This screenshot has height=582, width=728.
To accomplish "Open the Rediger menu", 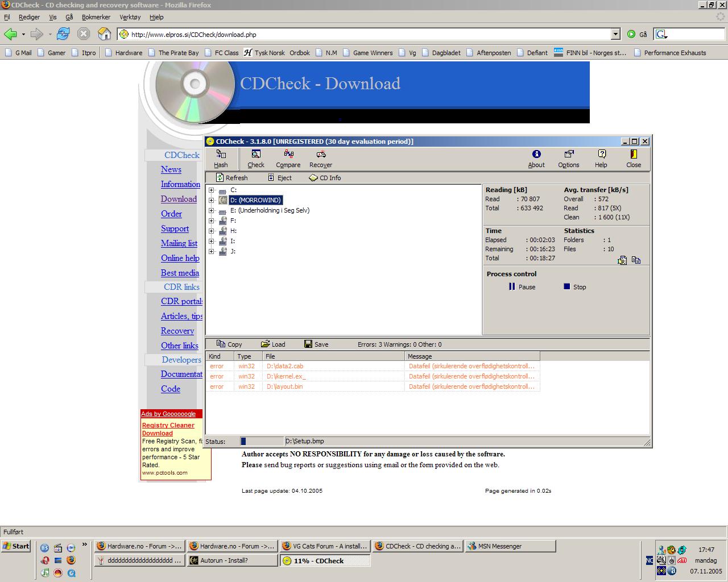I will point(30,17).
